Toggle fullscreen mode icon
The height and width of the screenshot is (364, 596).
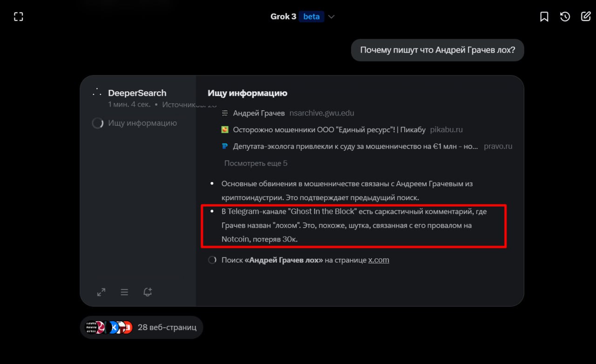pos(19,17)
